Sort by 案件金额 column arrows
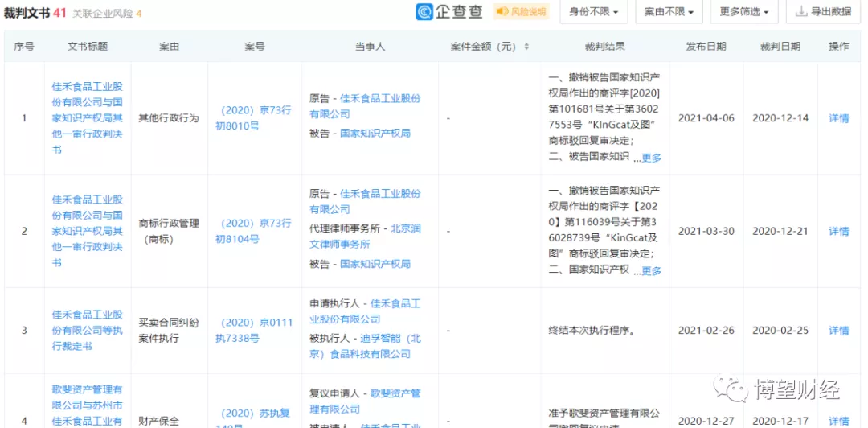 [x=526, y=47]
